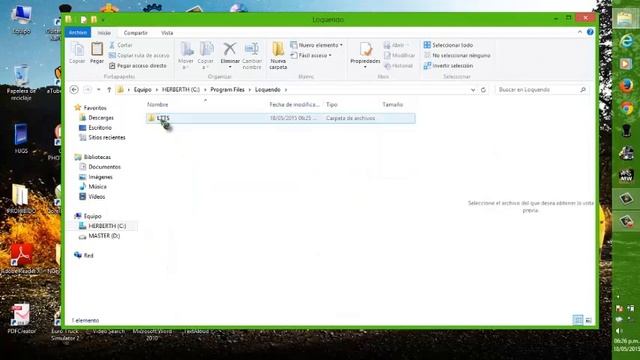Select Red in the navigation pane
The height and width of the screenshot is (360, 640).
[84, 256]
